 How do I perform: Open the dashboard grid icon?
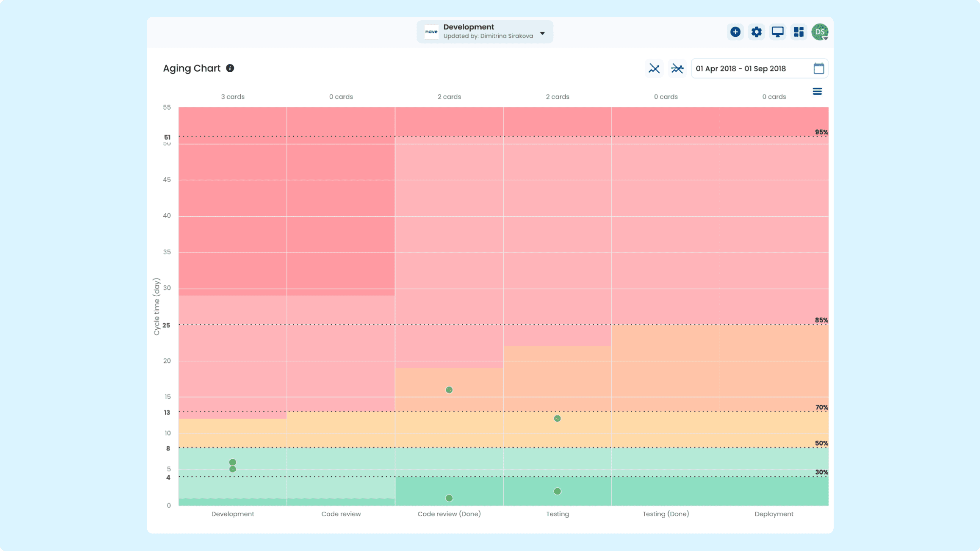799,32
